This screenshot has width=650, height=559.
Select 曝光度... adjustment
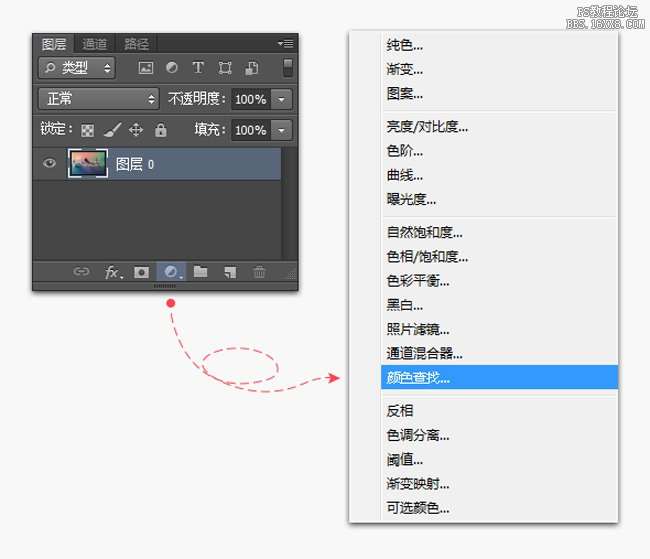pyautogui.click(x=499, y=200)
